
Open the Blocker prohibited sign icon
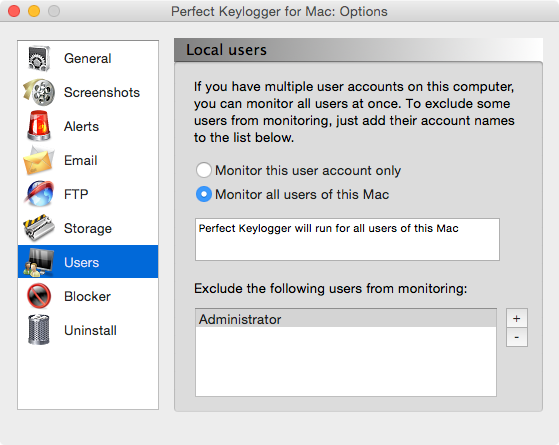click(39, 296)
